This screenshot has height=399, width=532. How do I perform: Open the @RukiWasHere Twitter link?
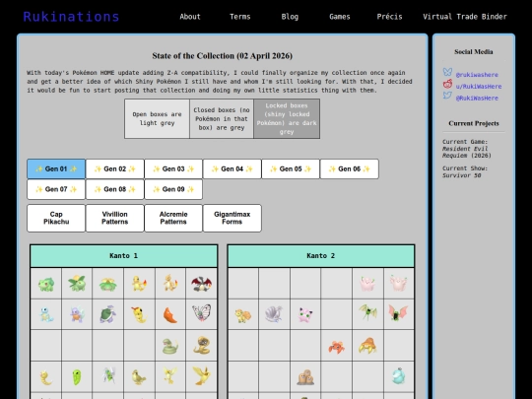(477, 99)
